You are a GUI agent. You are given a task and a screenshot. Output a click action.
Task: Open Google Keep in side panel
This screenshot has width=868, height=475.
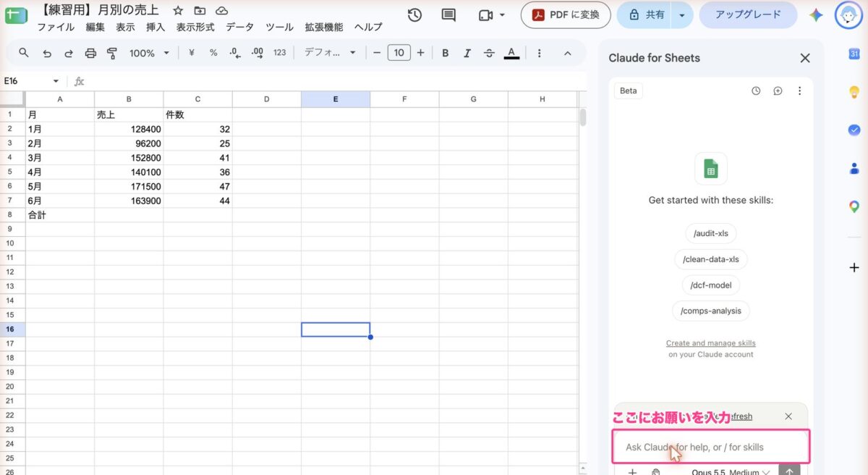[854, 91]
